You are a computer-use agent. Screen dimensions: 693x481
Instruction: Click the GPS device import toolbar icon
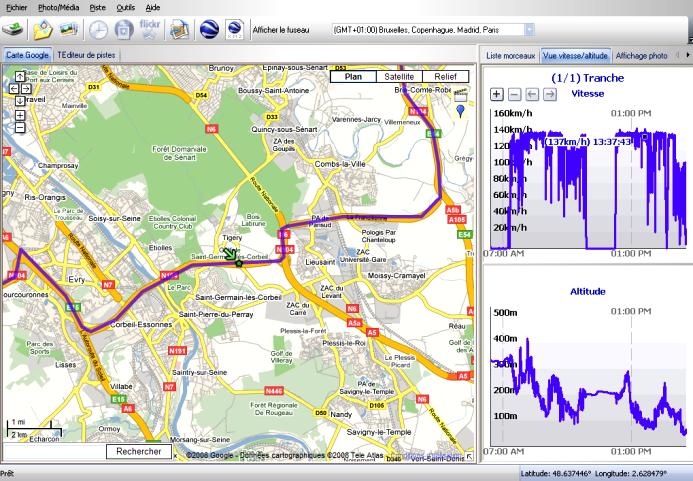(x=13, y=30)
